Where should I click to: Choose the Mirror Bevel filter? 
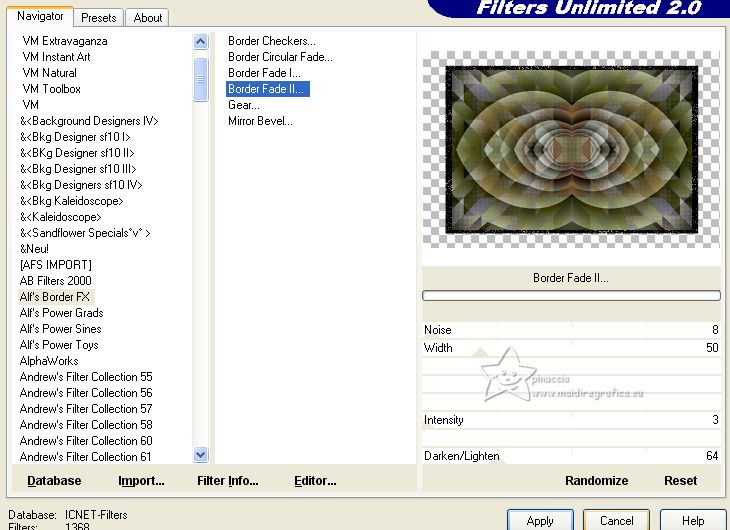(x=260, y=121)
